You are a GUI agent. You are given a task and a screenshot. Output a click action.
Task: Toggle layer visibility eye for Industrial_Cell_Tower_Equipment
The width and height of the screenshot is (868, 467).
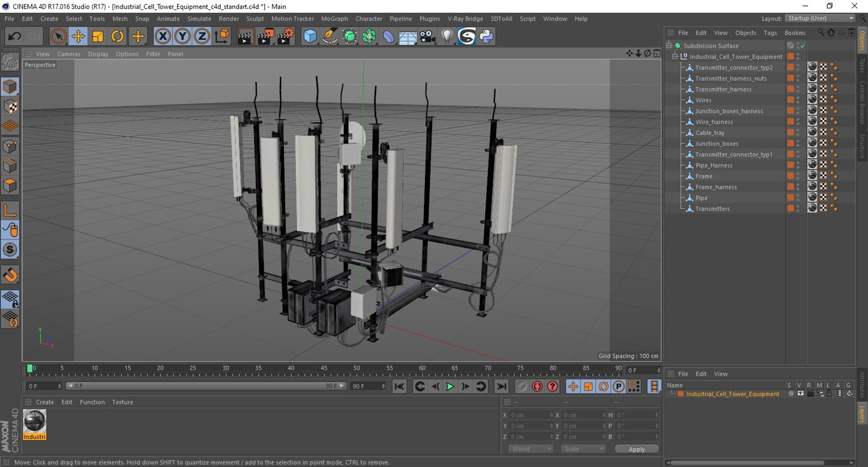(x=800, y=394)
